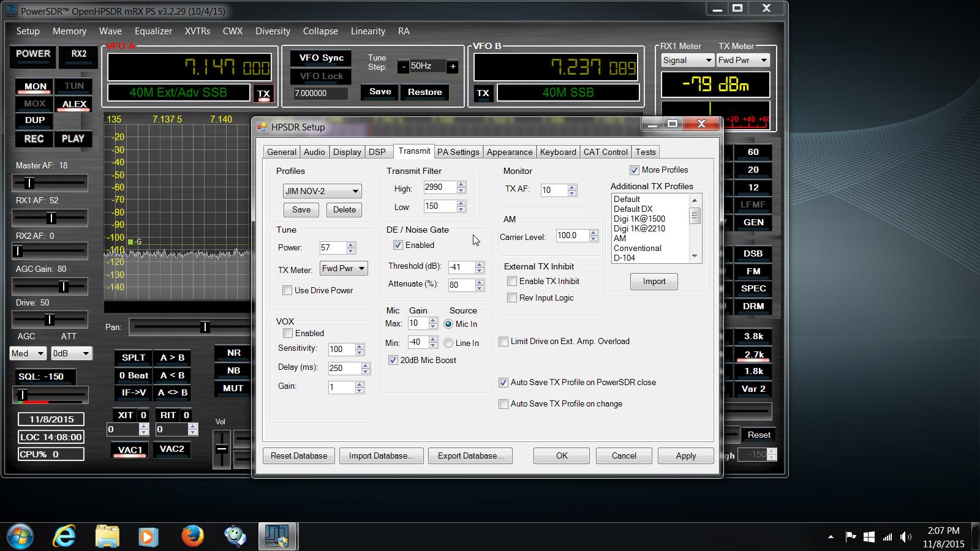The width and height of the screenshot is (980, 551).
Task: Select the 2.7k filter button
Action: (x=753, y=354)
